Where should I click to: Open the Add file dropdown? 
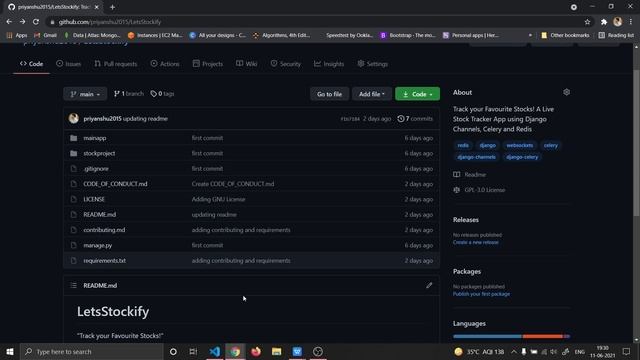(x=371, y=94)
